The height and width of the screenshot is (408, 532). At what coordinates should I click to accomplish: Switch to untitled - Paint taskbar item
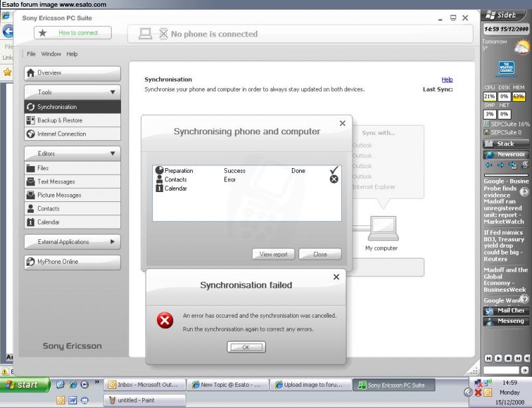tap(145, 400)
